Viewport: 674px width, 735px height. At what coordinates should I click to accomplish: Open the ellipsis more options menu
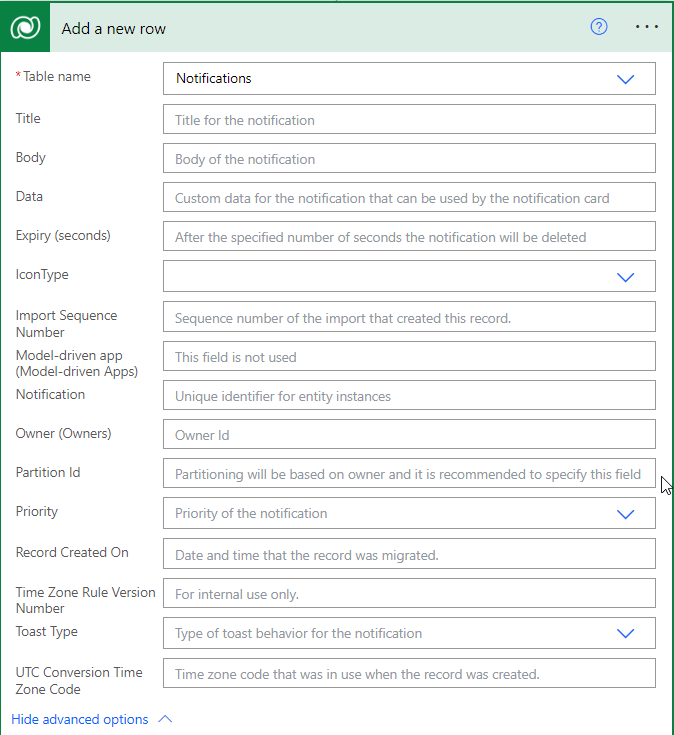click(647, 27)
